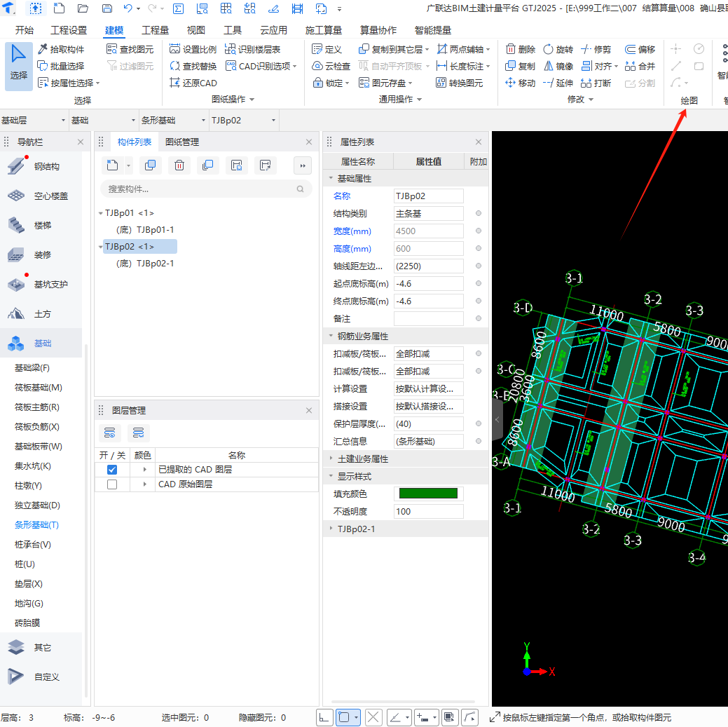Image resolution: width=728 pixels, height=727 pixels.
Task: Run 云检查 cloud check
Action: click(331, 66)
